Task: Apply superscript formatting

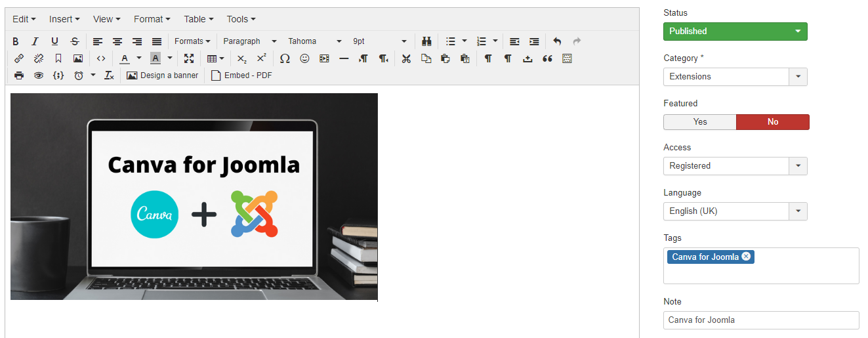Action: 262,58
